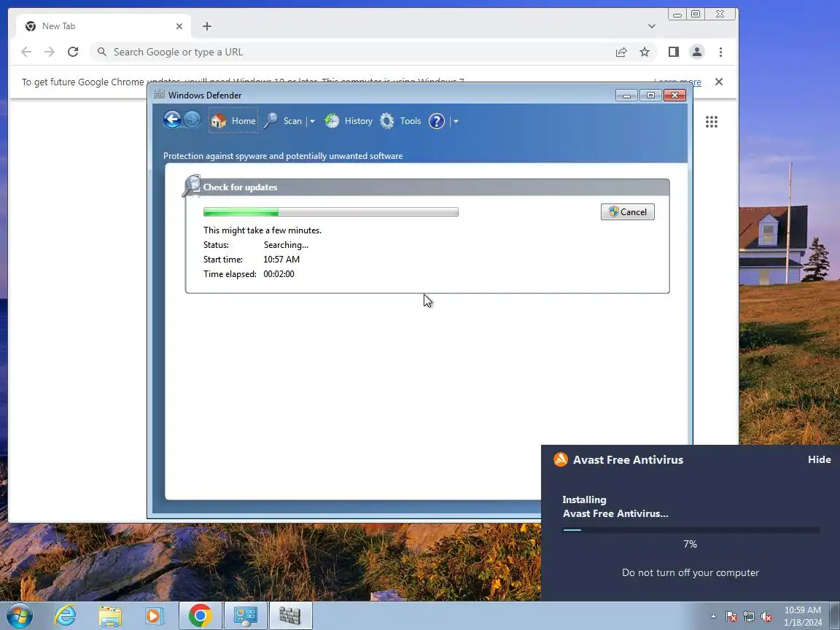Screen dimensions: 840x630
Task: Follow the Learn more link in Chrome
Action: (x=677, y=82)
